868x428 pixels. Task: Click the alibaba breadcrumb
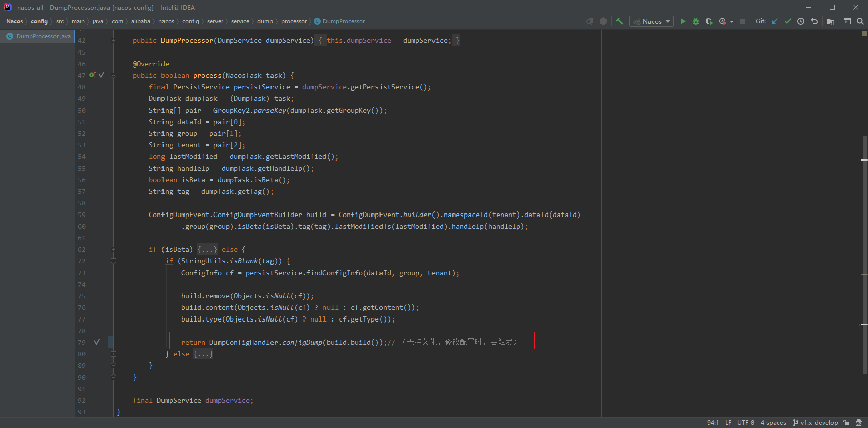point(141,21)
